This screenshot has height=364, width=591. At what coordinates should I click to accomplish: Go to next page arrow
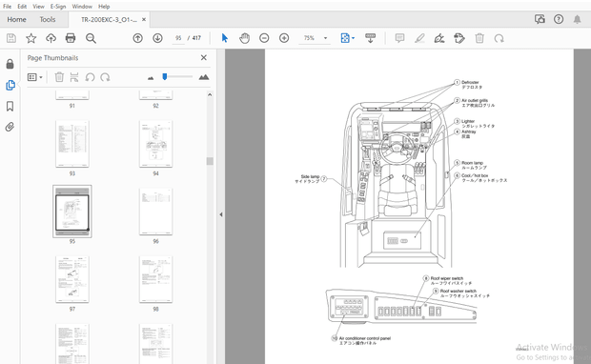[157, 38]
